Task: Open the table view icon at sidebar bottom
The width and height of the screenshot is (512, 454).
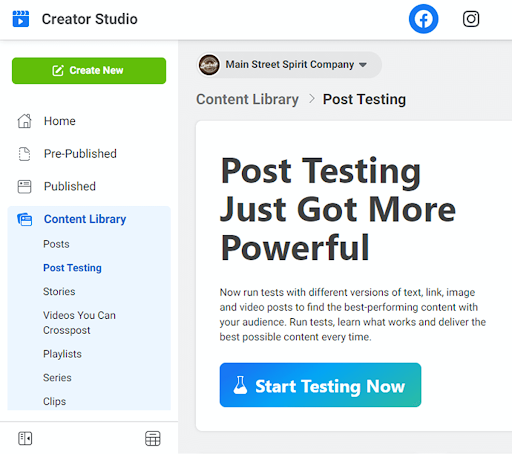Action: 153,438
